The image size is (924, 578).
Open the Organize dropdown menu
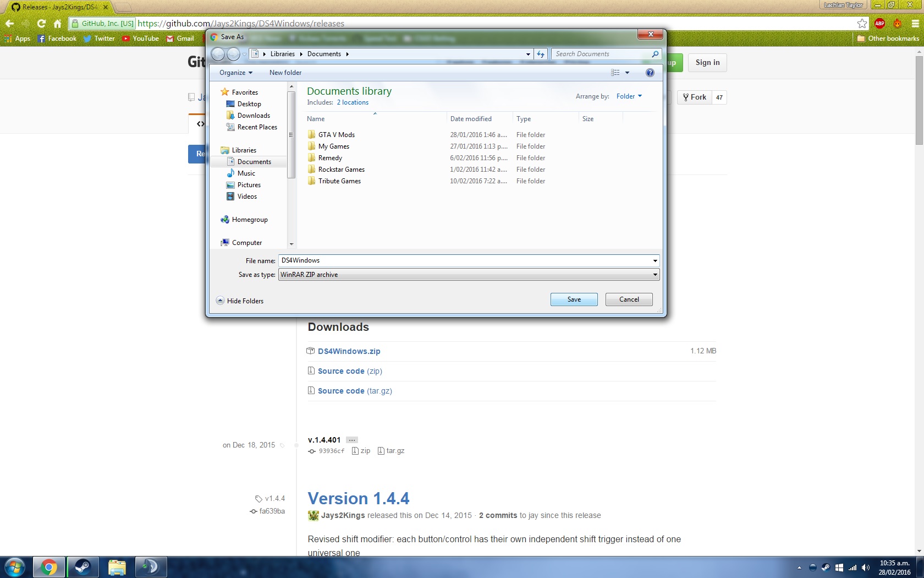[x=236, y=73]
